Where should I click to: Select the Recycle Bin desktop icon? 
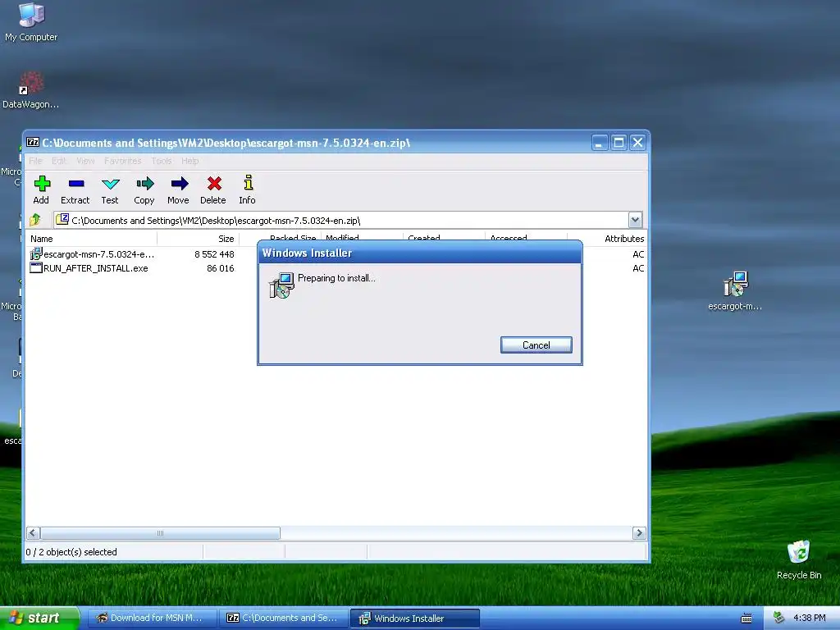799,559
